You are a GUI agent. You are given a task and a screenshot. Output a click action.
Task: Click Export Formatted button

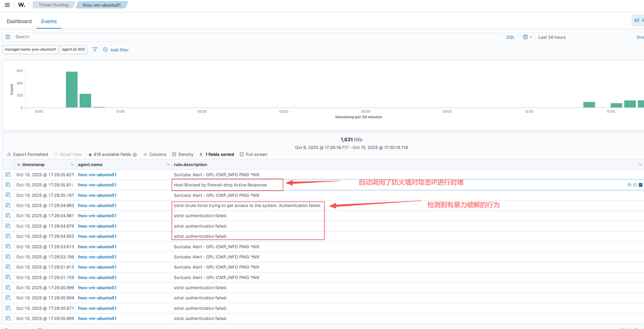[x=27, y=155]
